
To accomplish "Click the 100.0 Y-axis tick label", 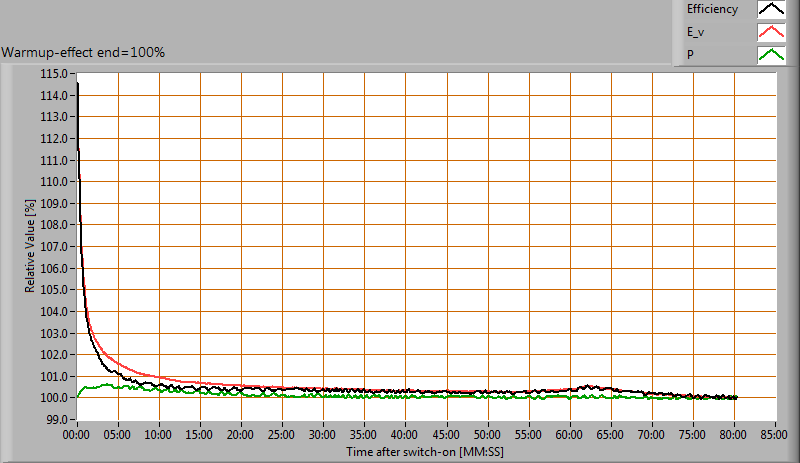I will pos(54,398).
